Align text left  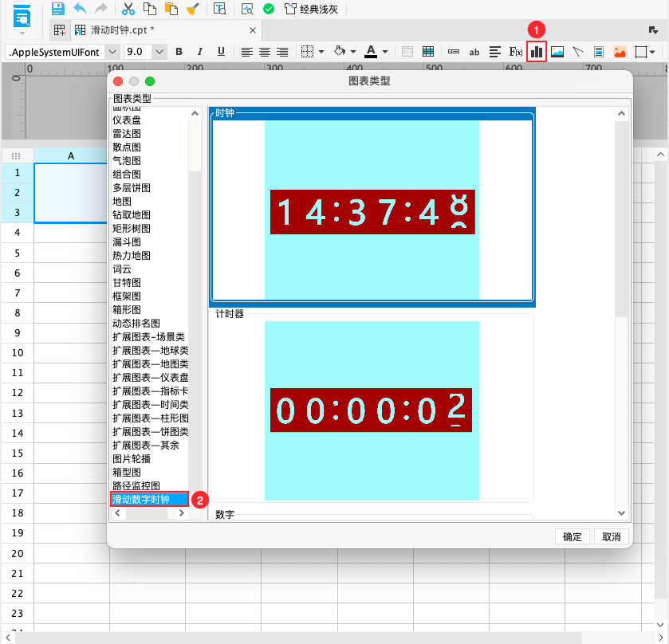[247, 52]
